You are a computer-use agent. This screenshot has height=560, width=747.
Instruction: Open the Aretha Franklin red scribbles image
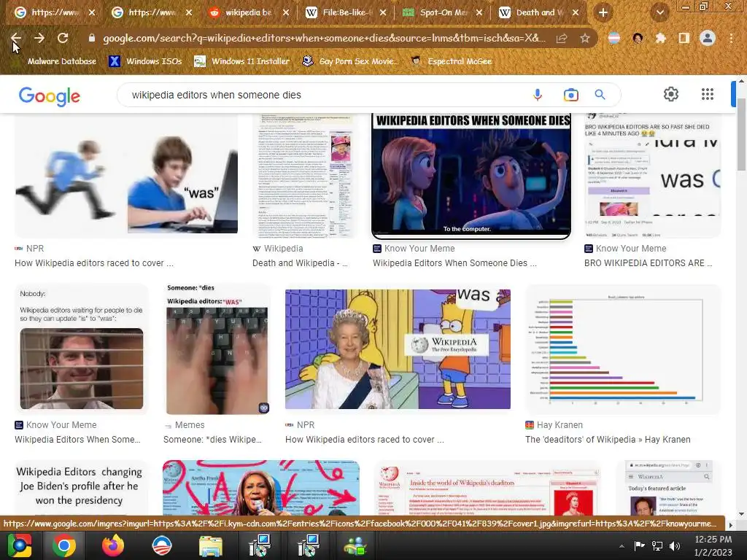click(261, 487)
